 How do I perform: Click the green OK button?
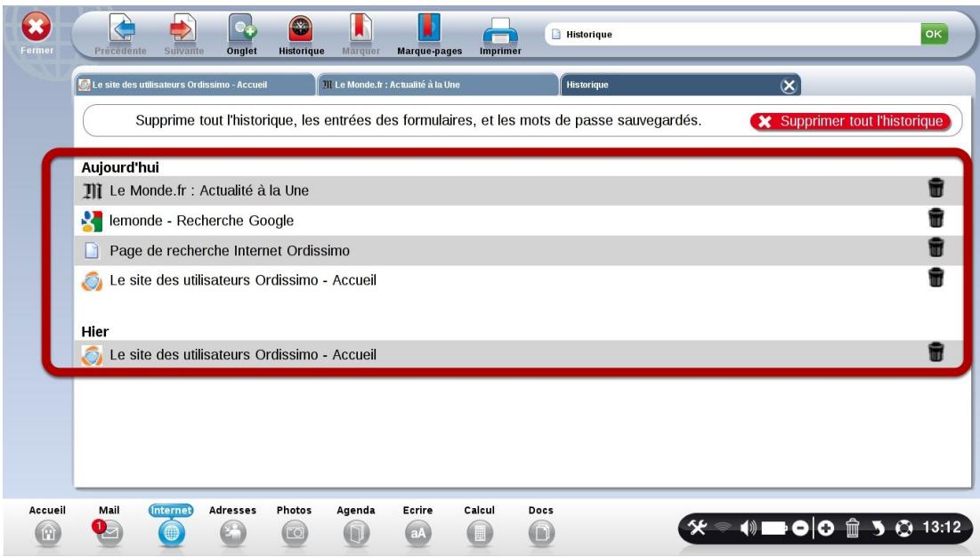934,35
